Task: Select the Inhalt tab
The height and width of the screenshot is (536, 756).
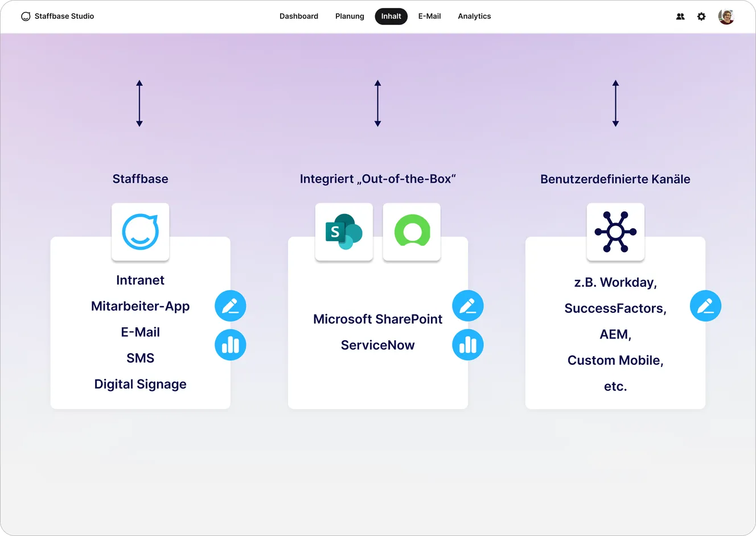Action: [x=391, y=17]
